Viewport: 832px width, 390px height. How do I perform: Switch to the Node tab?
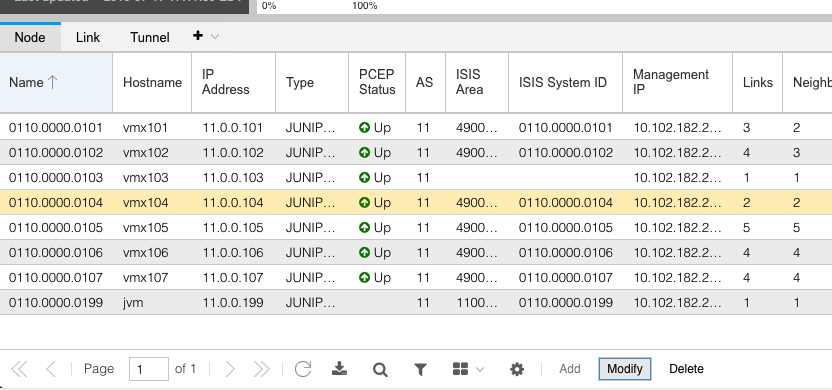click(30, 37)
